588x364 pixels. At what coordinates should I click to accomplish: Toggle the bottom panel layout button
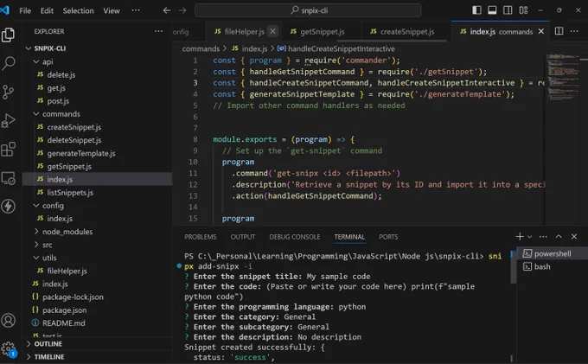point(492,10)
